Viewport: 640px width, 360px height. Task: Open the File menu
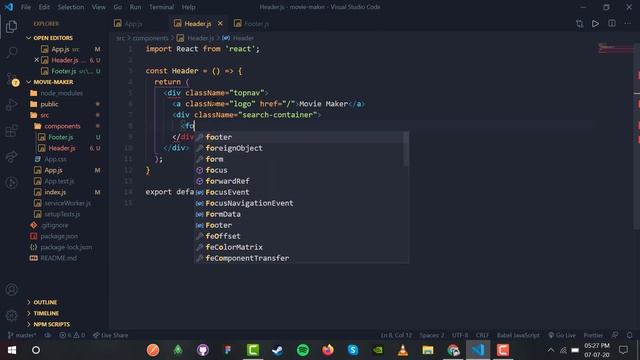coord(26,7)
